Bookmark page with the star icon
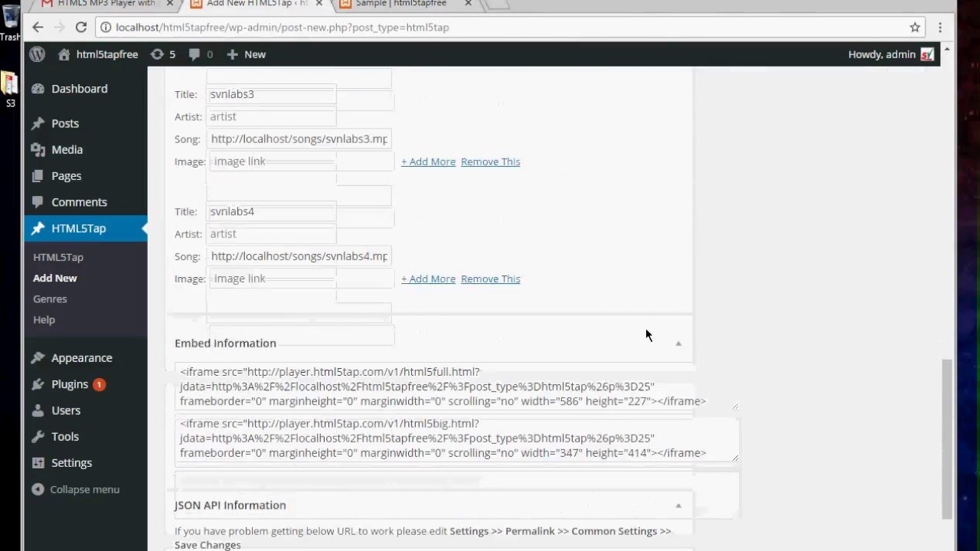 pos(915,28)
